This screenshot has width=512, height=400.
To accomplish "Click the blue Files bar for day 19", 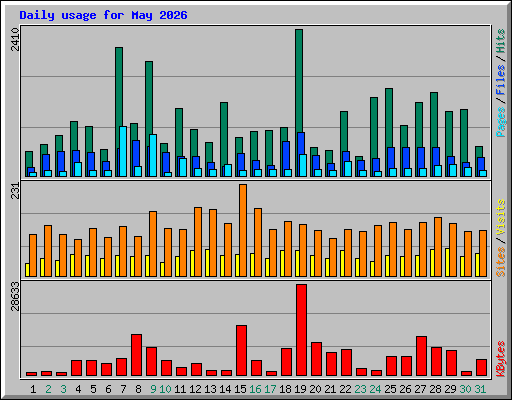I will click(x=301, y=143).
